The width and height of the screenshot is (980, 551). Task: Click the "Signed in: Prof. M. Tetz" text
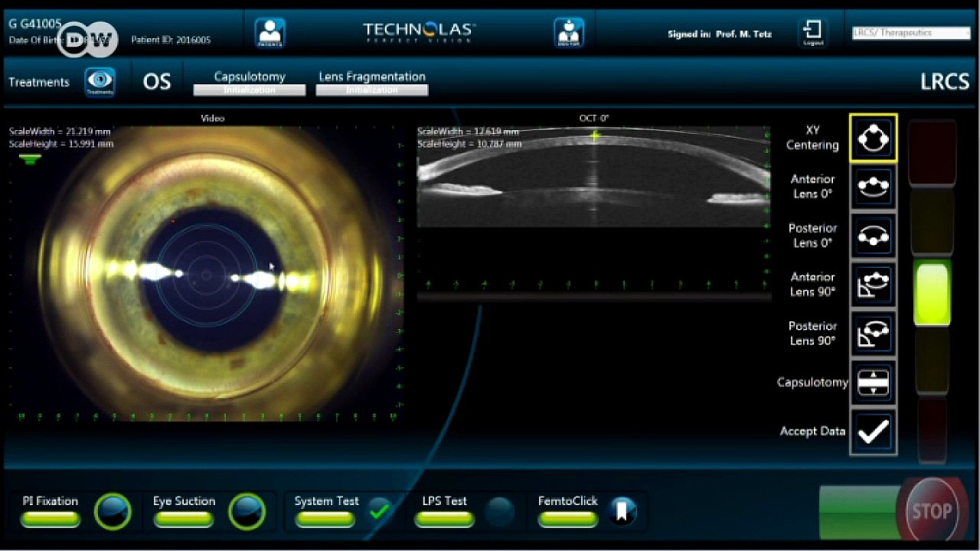[720, 34]
